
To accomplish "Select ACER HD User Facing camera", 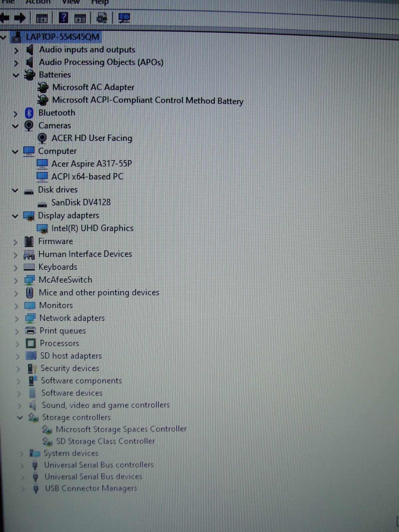I will [92, 138].
